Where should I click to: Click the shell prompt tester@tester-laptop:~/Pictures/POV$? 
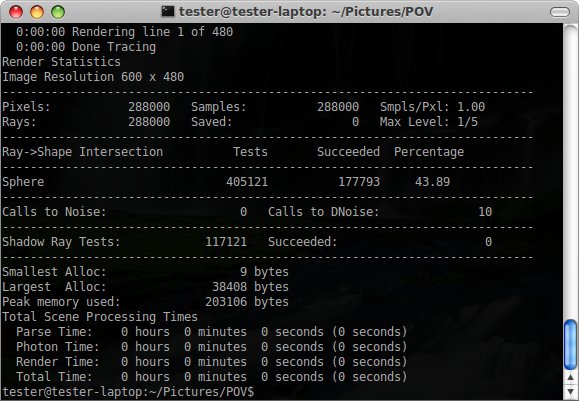129,392
